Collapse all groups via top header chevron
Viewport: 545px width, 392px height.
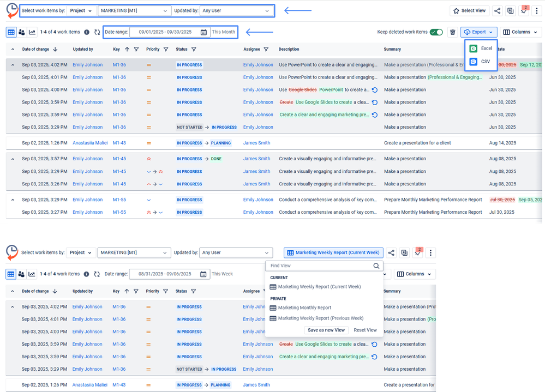[13, 49]
